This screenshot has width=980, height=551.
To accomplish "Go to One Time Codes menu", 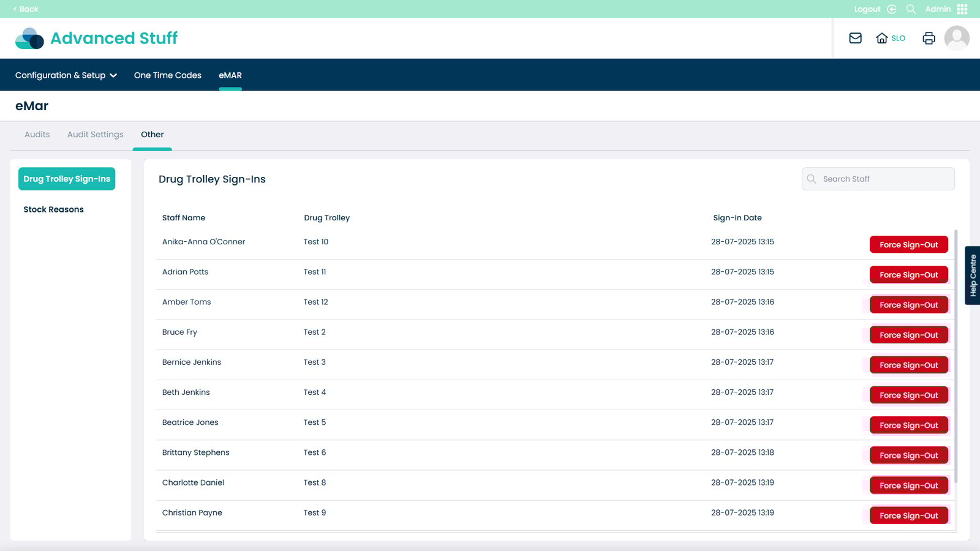I will click(167, 75).
